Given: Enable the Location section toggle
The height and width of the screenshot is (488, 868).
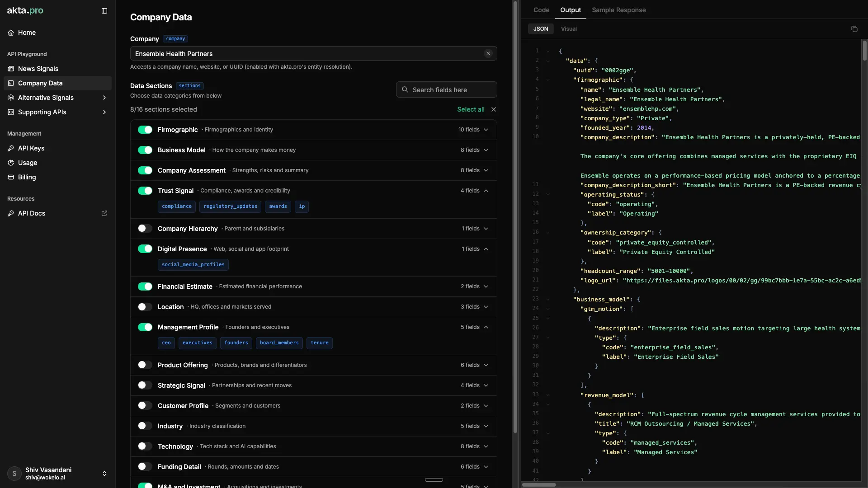Looking at the screenshot, I should coord(145,307).
